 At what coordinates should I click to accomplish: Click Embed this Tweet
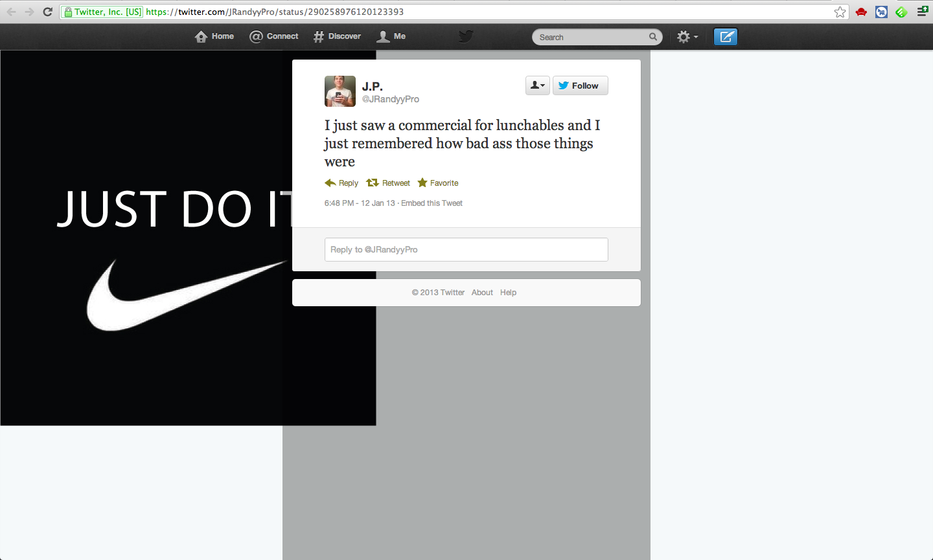(432, 203)
